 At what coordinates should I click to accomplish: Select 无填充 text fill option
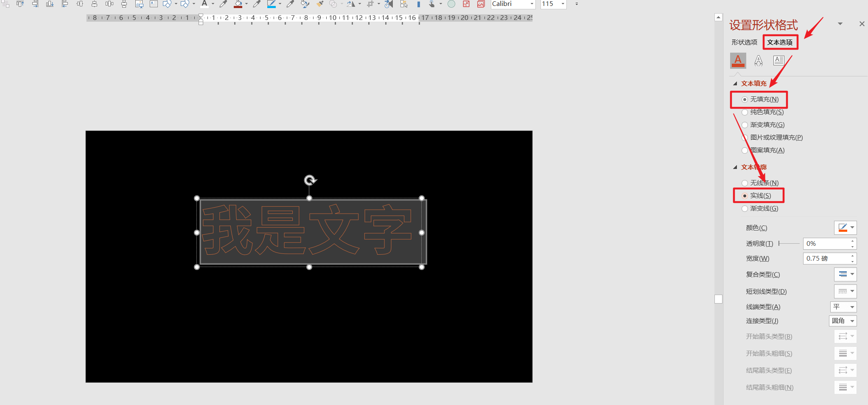[760, 99]
